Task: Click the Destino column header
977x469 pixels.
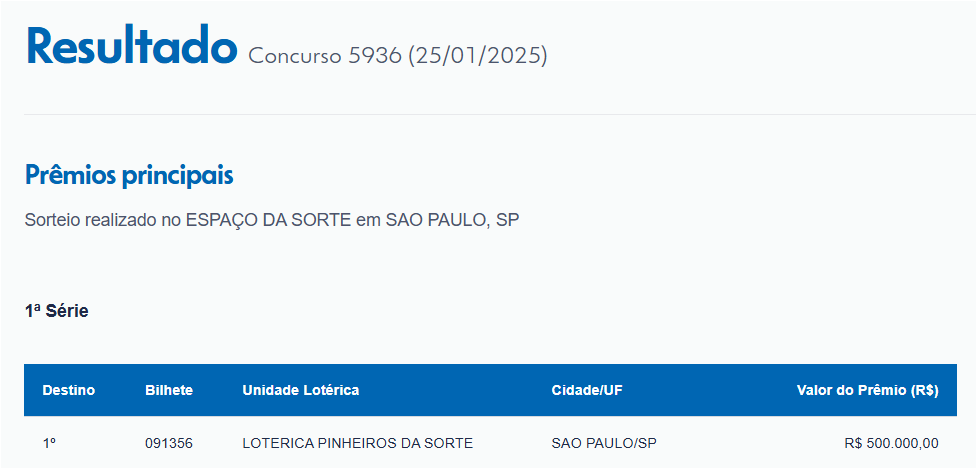Action: [69, 391]
